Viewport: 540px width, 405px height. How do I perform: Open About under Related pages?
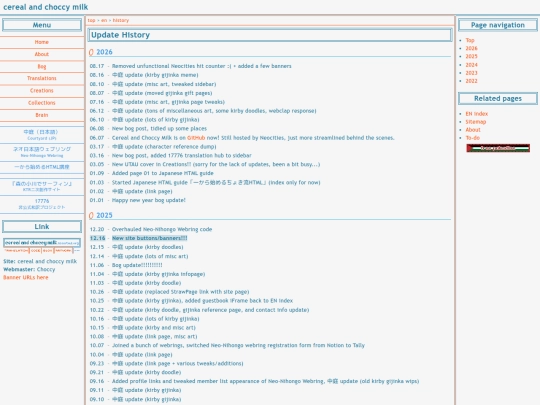click(x=473, y=130)
